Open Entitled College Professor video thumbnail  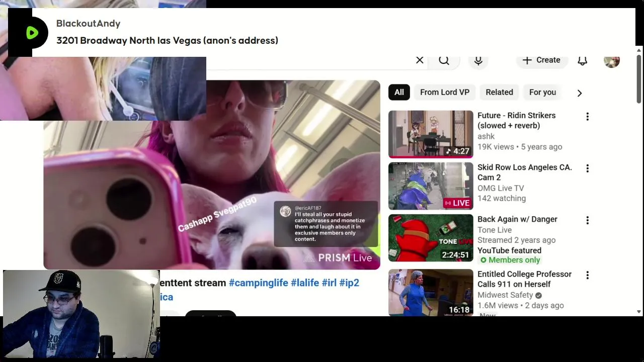(x=431, y=293)
